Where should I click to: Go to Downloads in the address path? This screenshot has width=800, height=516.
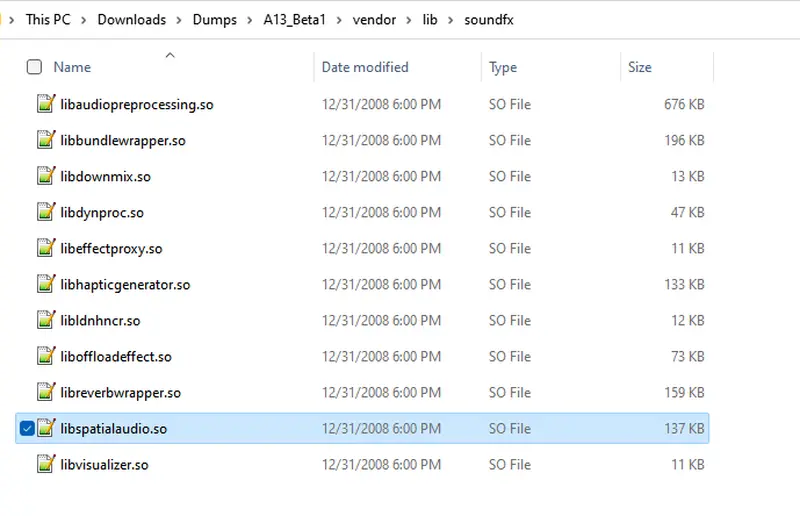click(132, 19)
